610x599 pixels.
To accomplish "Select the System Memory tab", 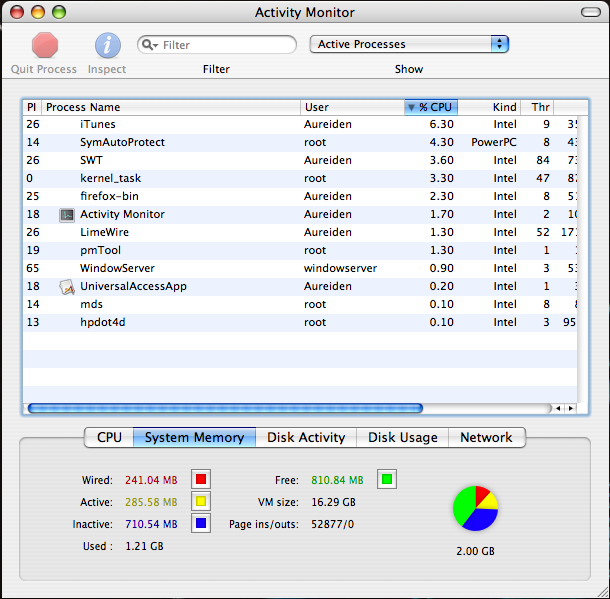I will click(195, 438).
